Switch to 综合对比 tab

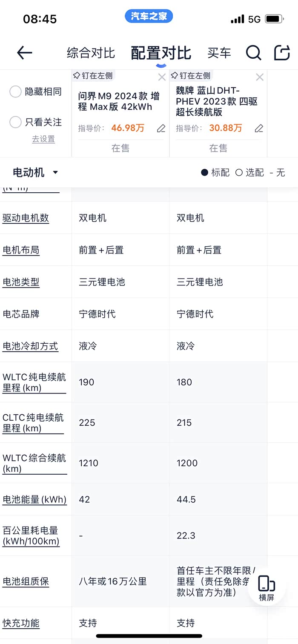click(x=91, y=53)
